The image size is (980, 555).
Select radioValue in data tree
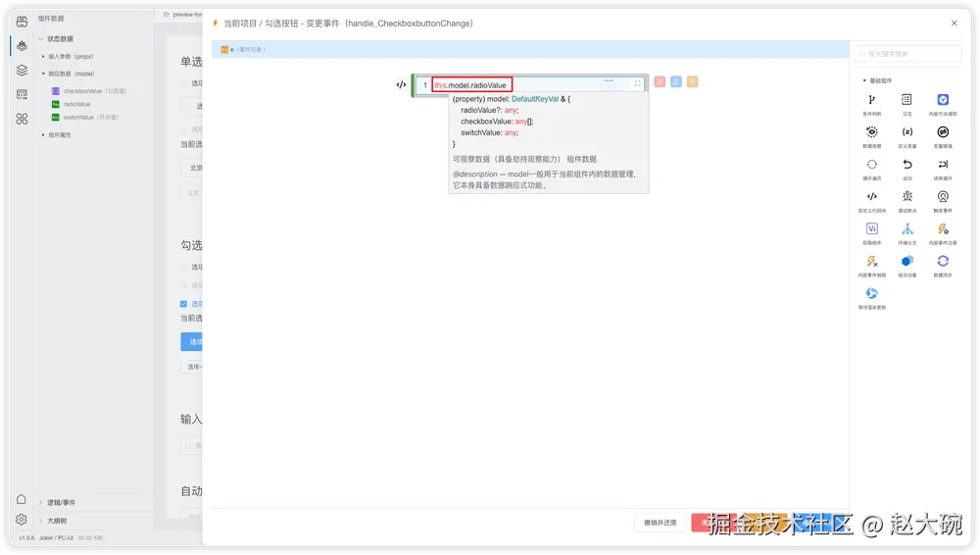(71, 105)
